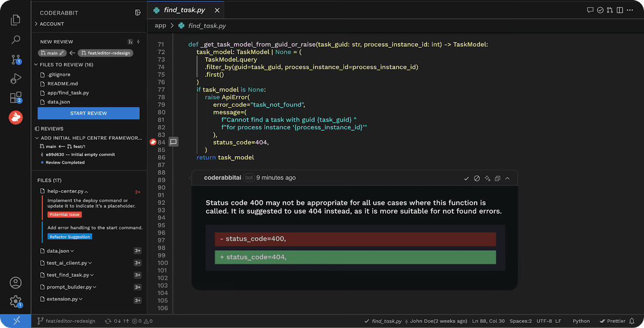Click the START REVIEW button
Viewport: 644px width, 328px height.
tap(89, 113)
